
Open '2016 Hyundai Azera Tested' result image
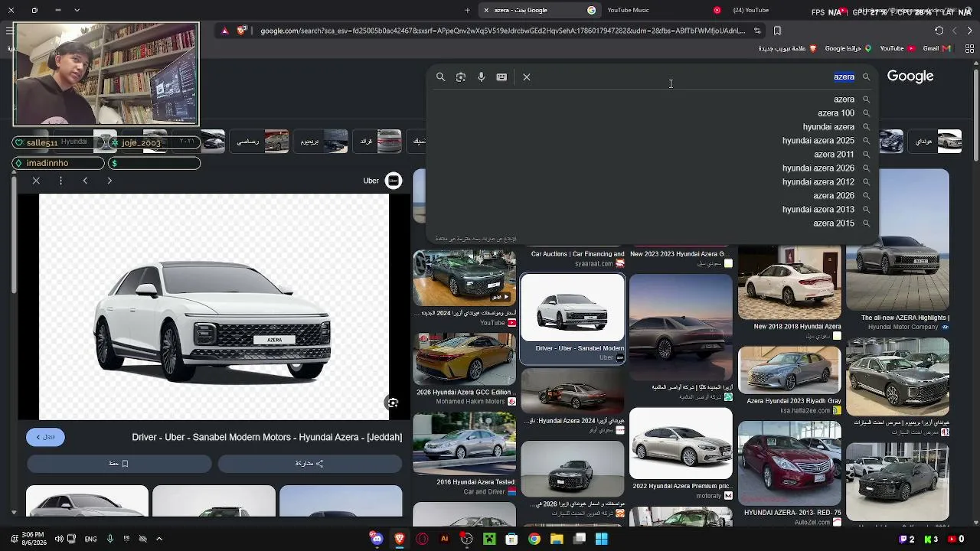point(464,444)
